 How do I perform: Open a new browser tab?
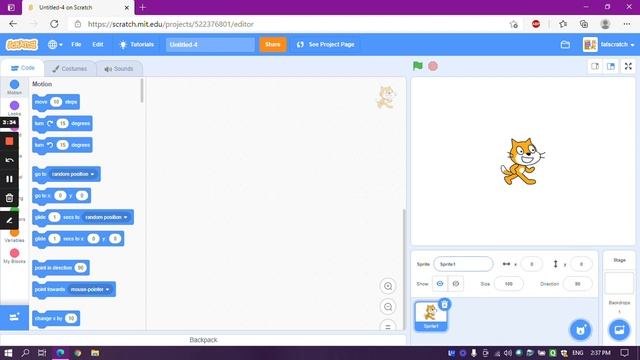(142, 7)
